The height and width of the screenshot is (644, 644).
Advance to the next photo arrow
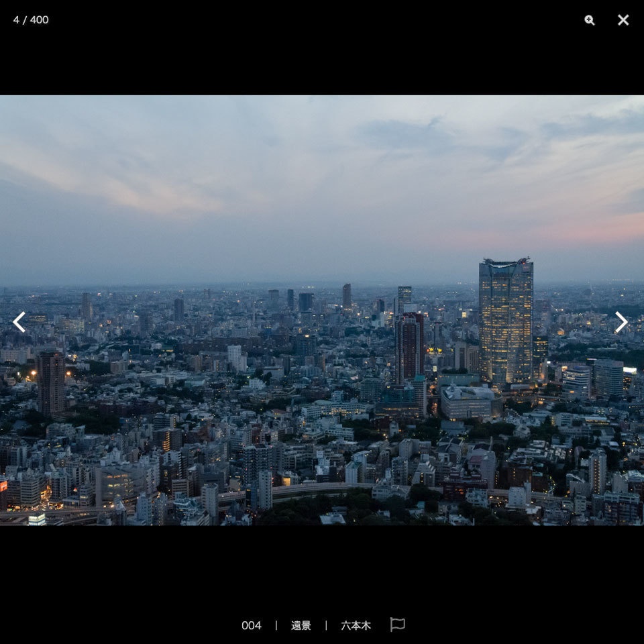[621, 322]
